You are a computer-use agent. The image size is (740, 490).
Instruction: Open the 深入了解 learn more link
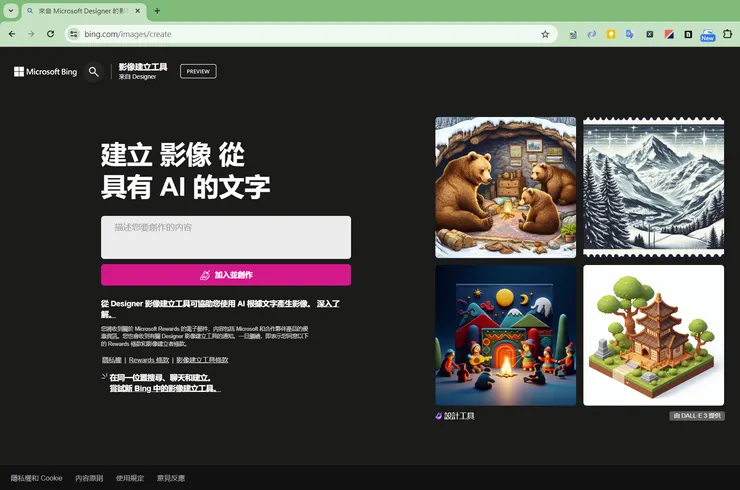(328, 304)
